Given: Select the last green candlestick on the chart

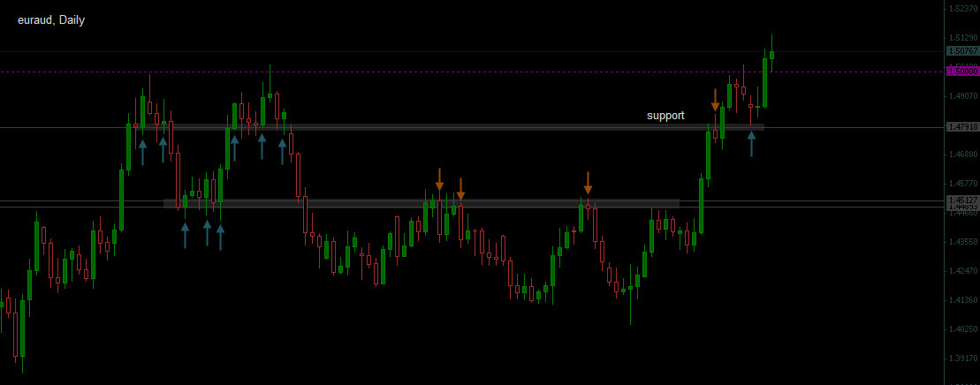Looking at the screenshot, I should 771,55.
